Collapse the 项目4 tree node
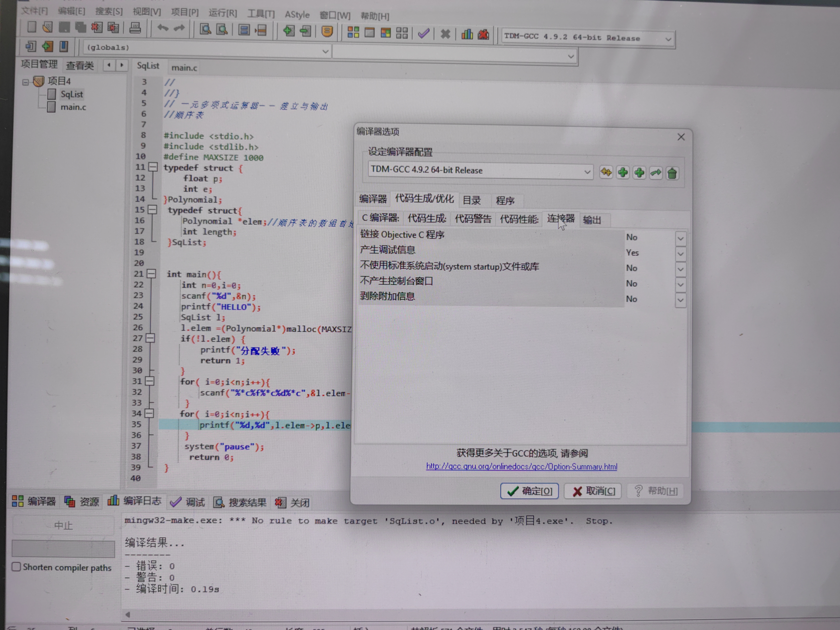 pos(25,82)
